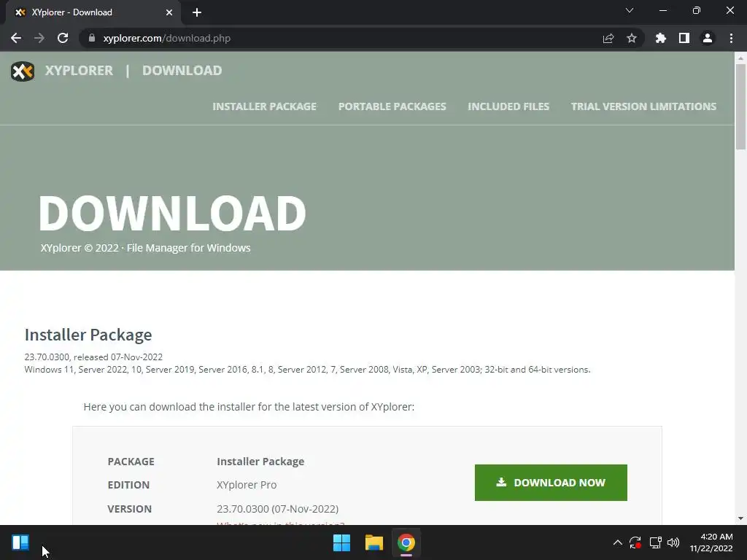Click the Chrome taskbar icon
The image size is (747, 560).
pos(406,542)
